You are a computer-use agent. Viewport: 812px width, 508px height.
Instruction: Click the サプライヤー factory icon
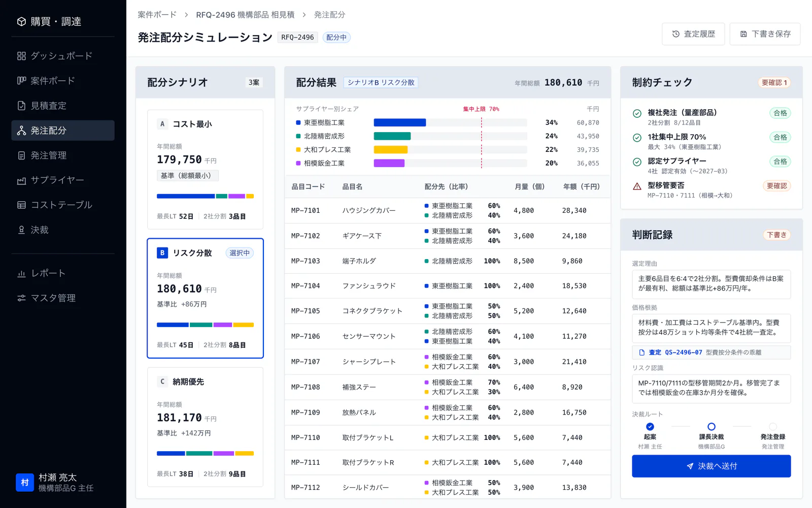(x=21, y=180)
